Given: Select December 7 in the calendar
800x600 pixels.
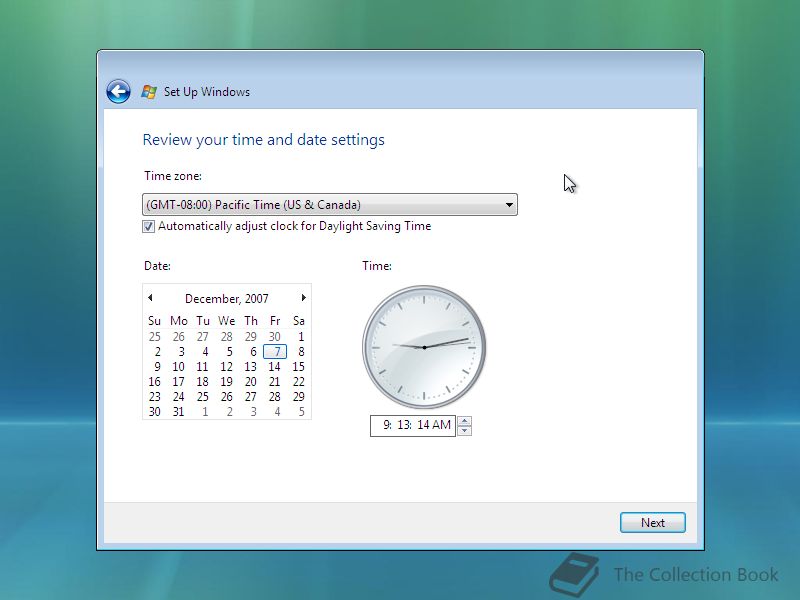Looking at the screenshot, I should [275, 352].
